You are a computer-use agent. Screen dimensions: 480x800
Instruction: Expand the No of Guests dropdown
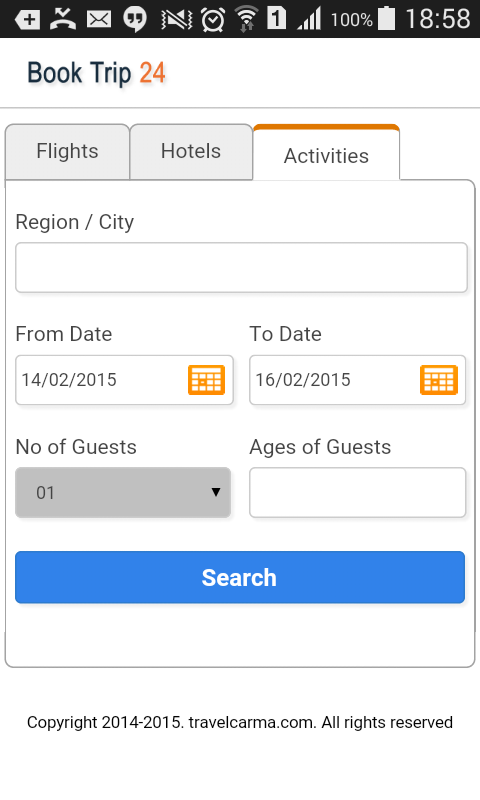coord(123,492)
